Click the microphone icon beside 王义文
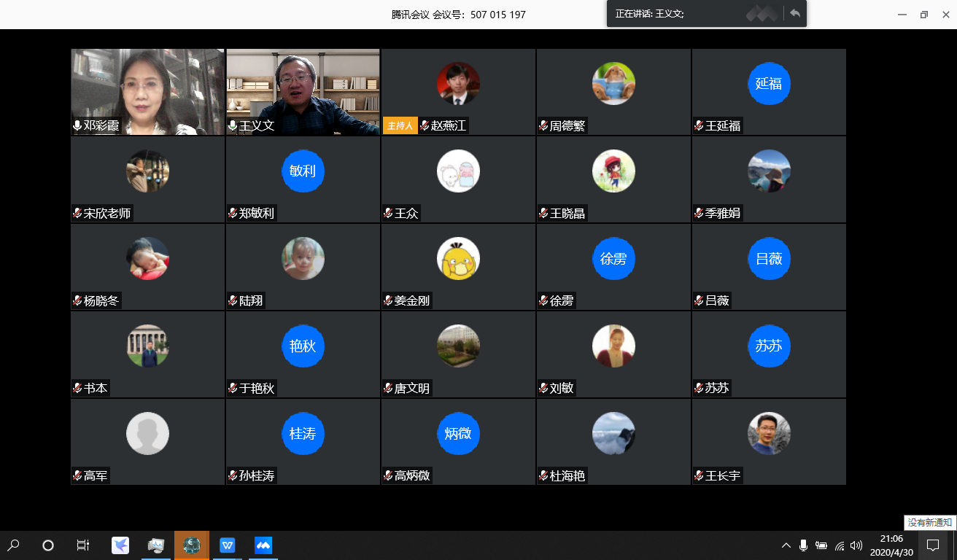Screen dimensions: 957x560 pyautogui.click(x=233, y=125)
